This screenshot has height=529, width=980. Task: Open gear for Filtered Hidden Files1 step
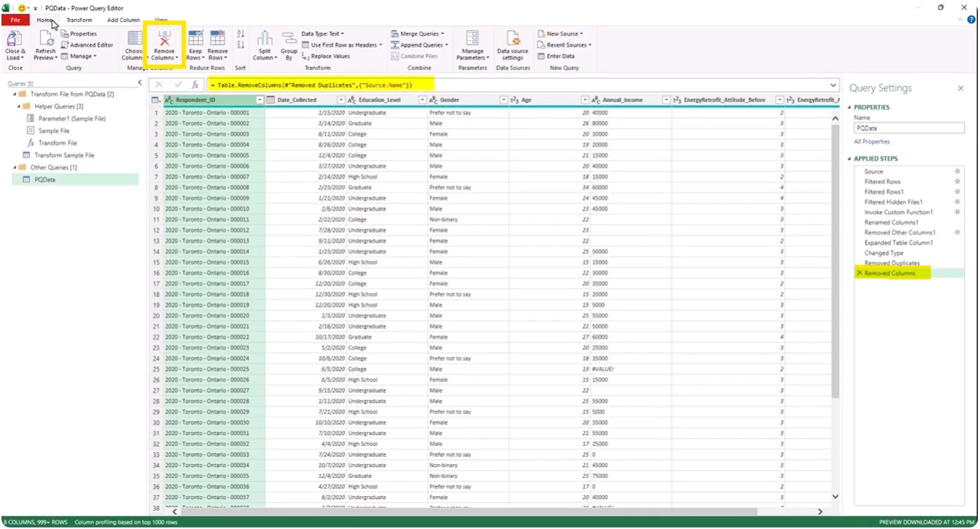957,202
